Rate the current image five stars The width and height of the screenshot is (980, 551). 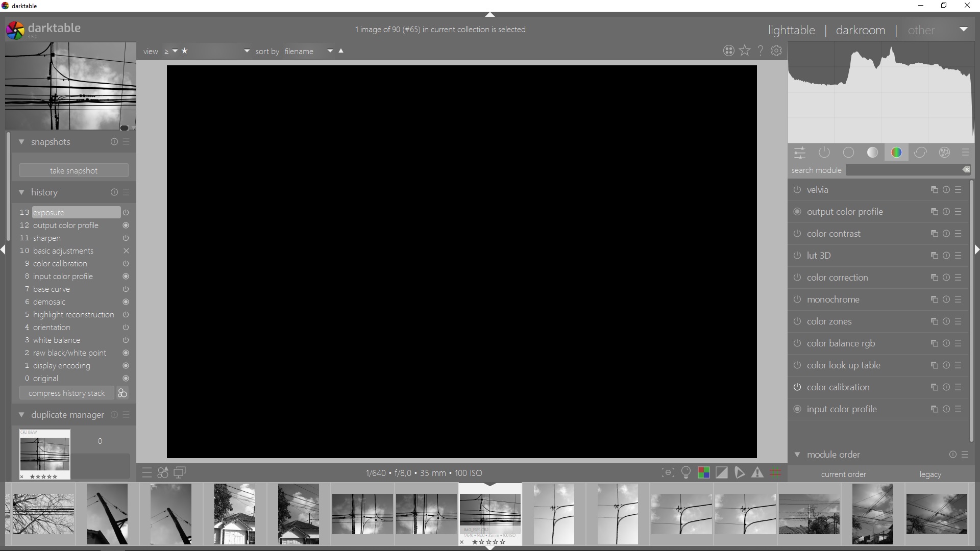tap(502, 542)
